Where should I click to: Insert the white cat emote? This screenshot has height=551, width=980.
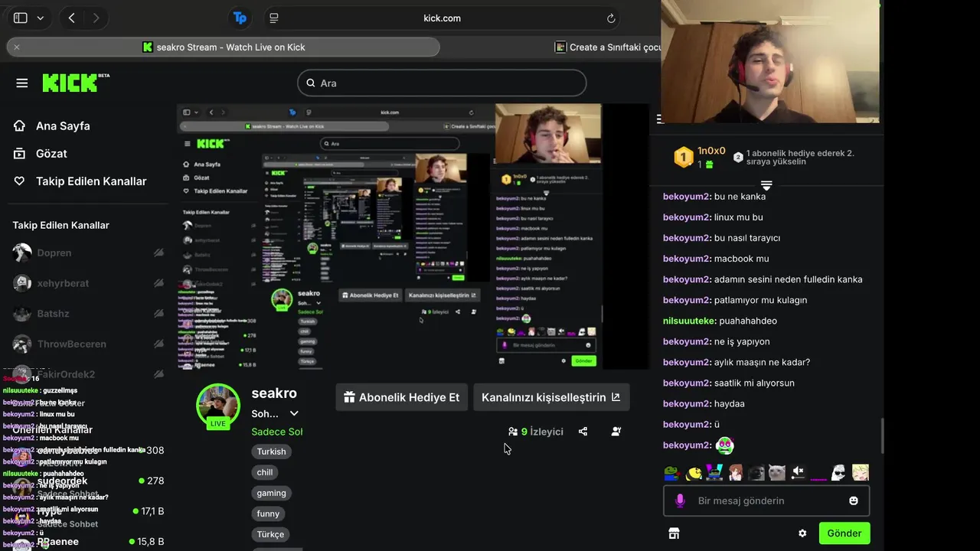(x=777, y=472)
